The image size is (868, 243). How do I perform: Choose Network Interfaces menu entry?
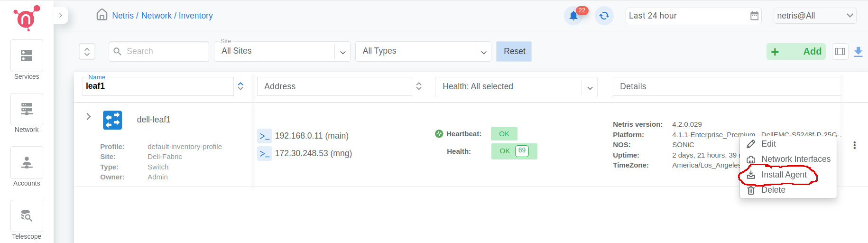(795, 159)
